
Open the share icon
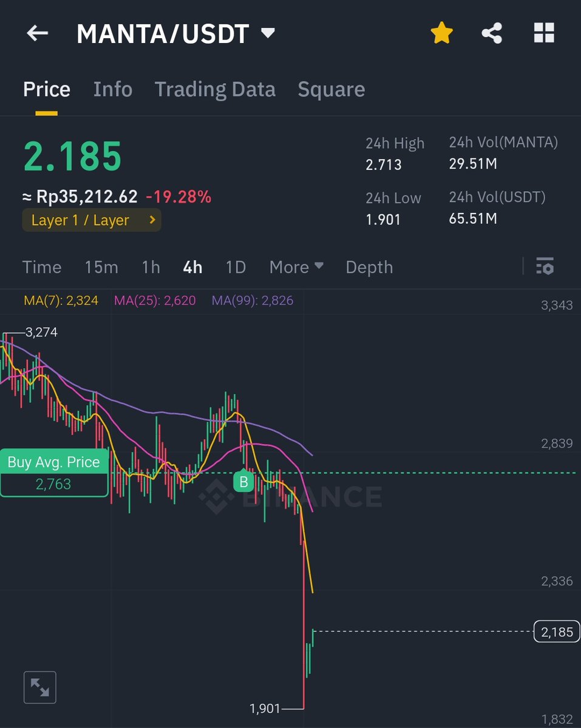pyautogui.click(x=492, y=33)
